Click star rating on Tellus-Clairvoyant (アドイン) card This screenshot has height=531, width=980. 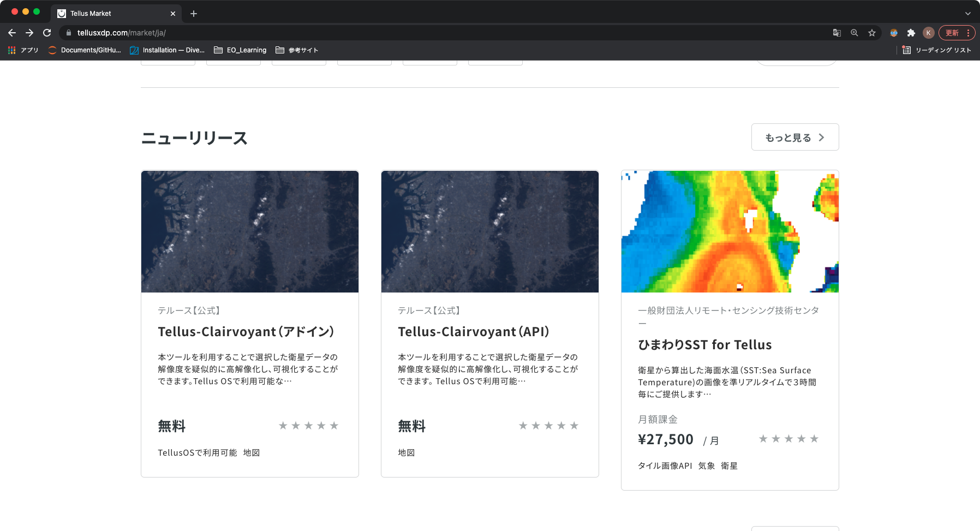pos(308,426)
